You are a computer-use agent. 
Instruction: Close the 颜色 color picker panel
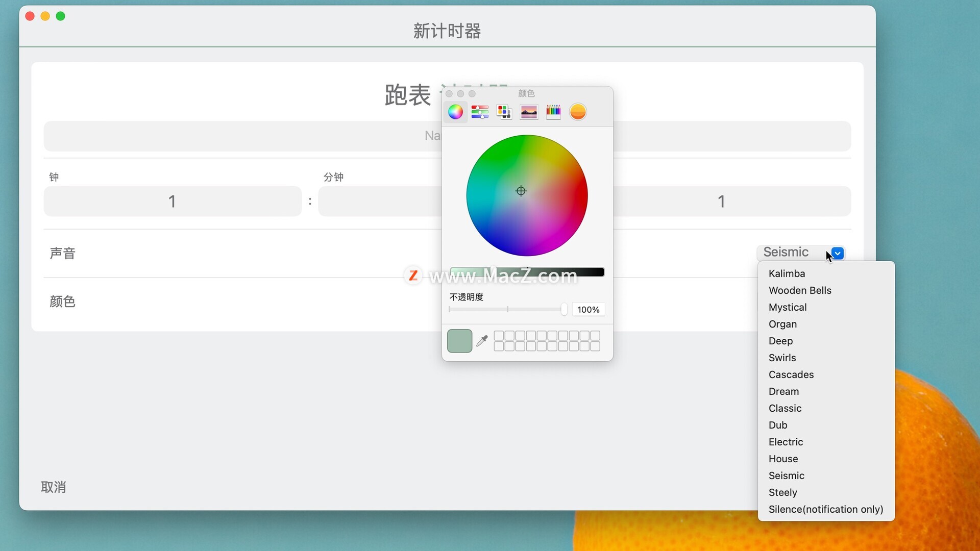(x=449, y=94)
